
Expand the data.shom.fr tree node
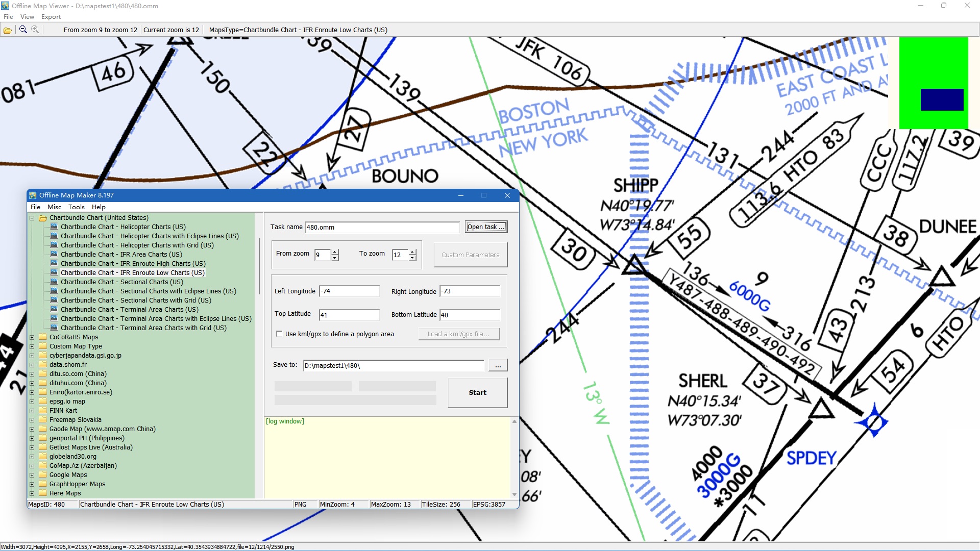point(32,365)
